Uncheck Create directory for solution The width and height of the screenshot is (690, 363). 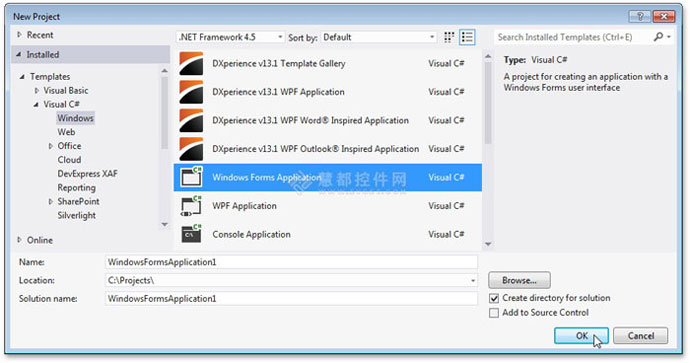pos(494,298)
